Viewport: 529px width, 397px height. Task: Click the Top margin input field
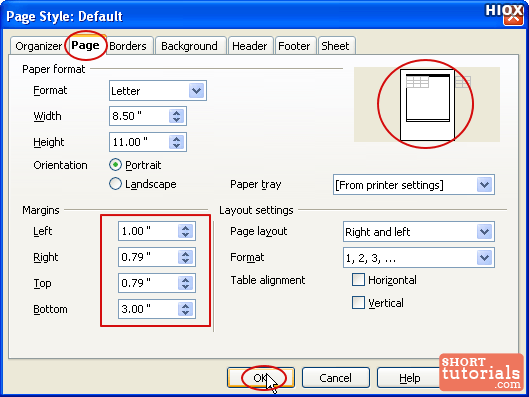pos(148,283)
